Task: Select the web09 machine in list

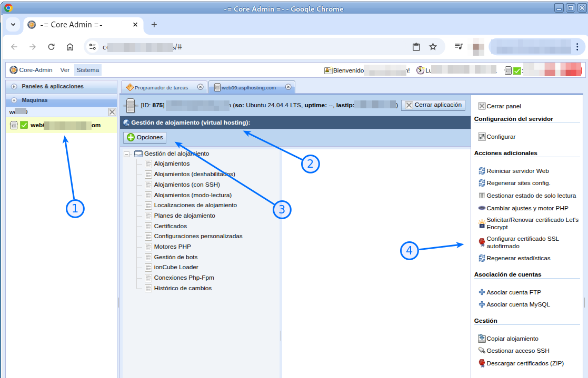Action: (61, 125)
